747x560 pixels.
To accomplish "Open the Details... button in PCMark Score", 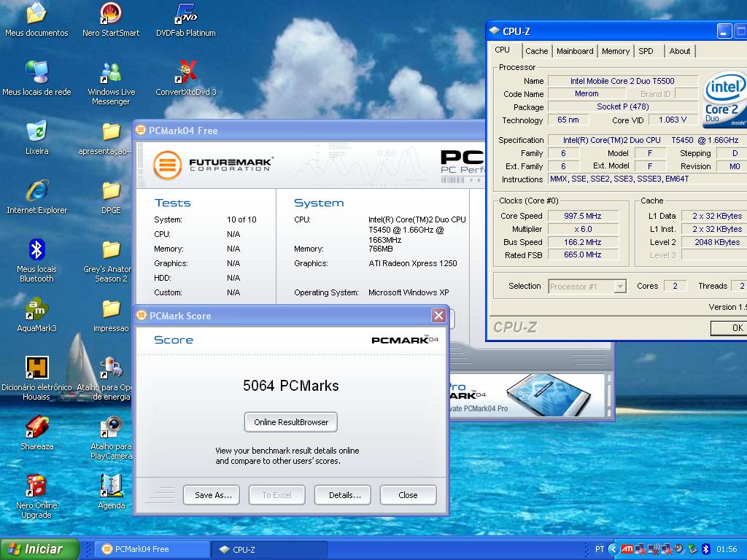I will (343, 495).
